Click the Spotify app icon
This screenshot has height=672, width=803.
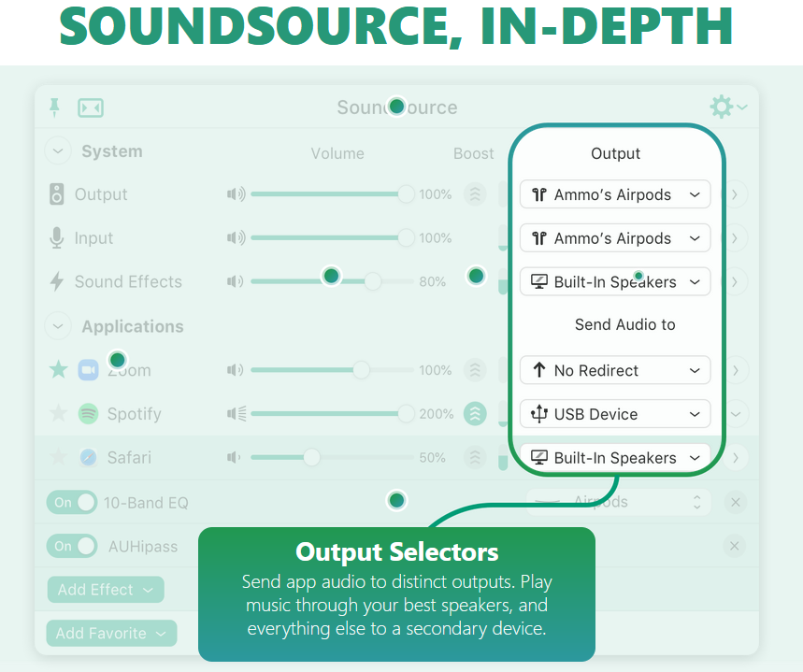[x=88, y=413]
